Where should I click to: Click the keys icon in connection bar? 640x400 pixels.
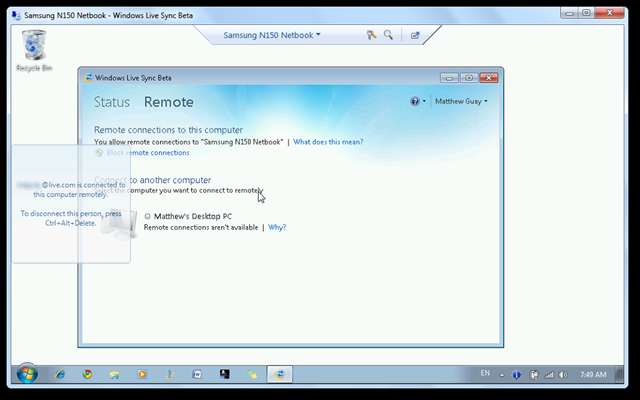(371, 35)
